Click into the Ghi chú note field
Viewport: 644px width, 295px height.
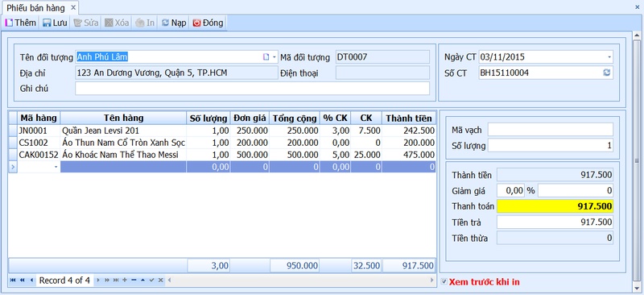(x=252, y=89)
